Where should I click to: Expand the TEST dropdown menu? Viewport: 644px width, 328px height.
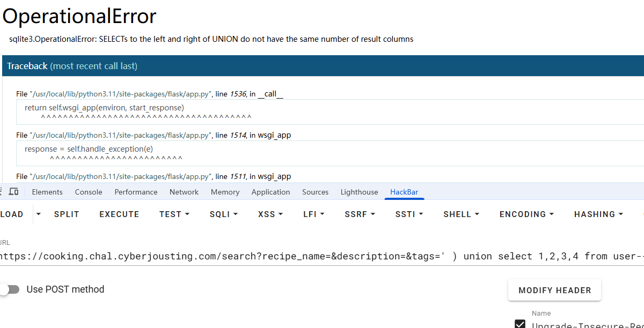(174, 214)
